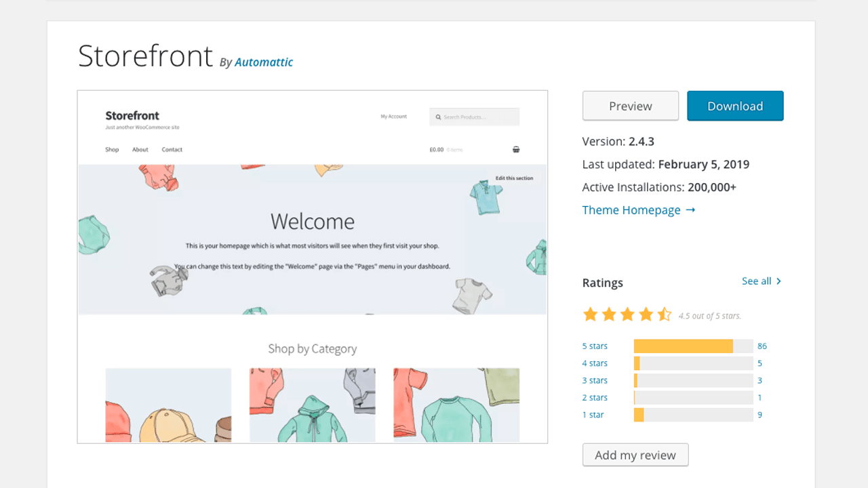Select the 5 stars rating filter
Viewport: 868px width, 488px height.
[x=595, y=346]
